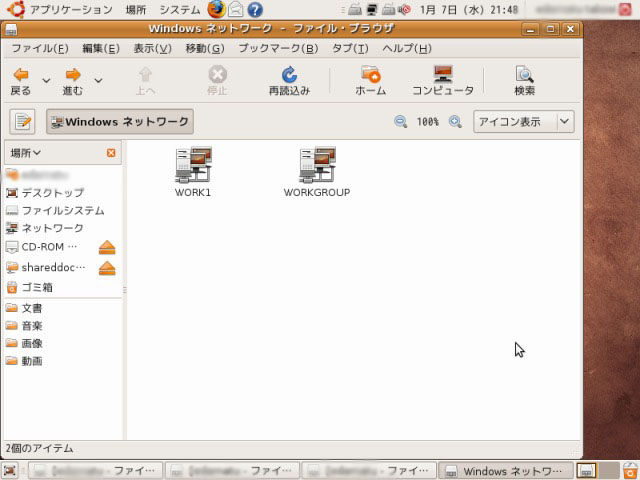Switch to first ファイ… taskbar window
This screenshot has height=480, width=640.
tap(95, 471)
